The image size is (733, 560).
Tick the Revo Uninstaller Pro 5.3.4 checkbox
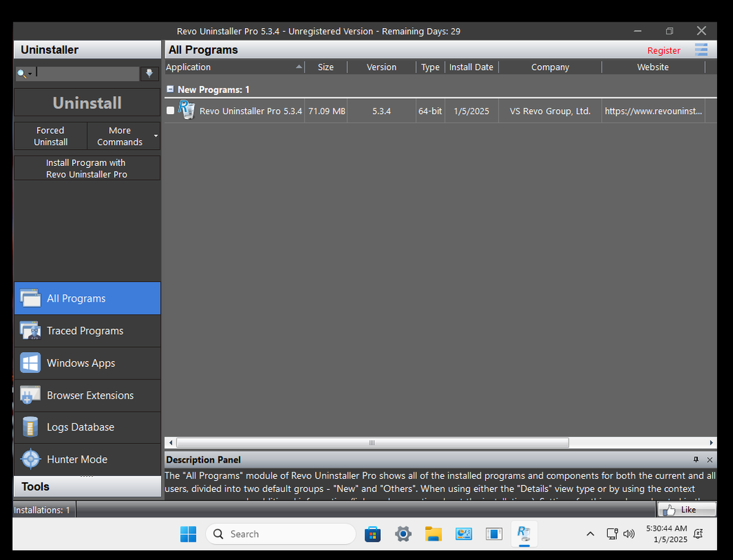point(171,111)
